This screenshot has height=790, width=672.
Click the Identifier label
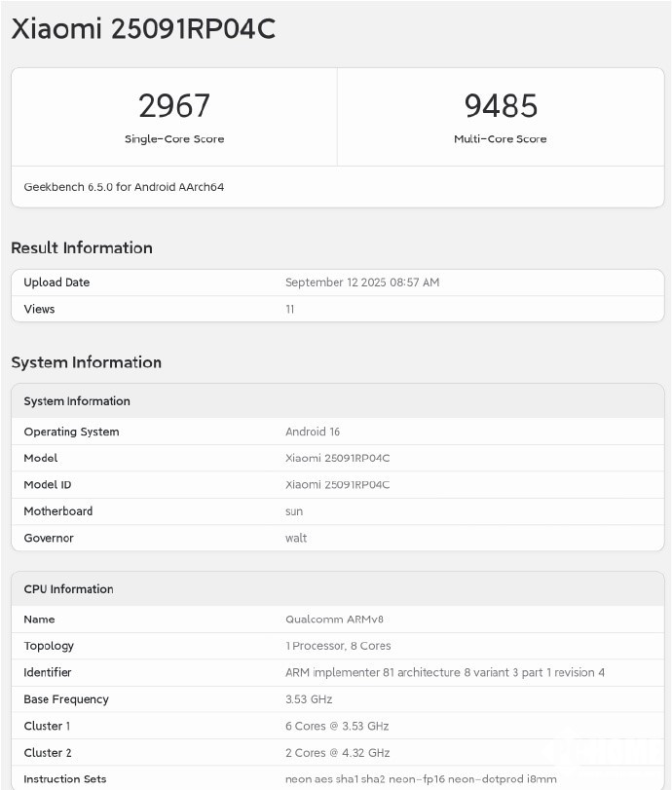click(48, 672)
